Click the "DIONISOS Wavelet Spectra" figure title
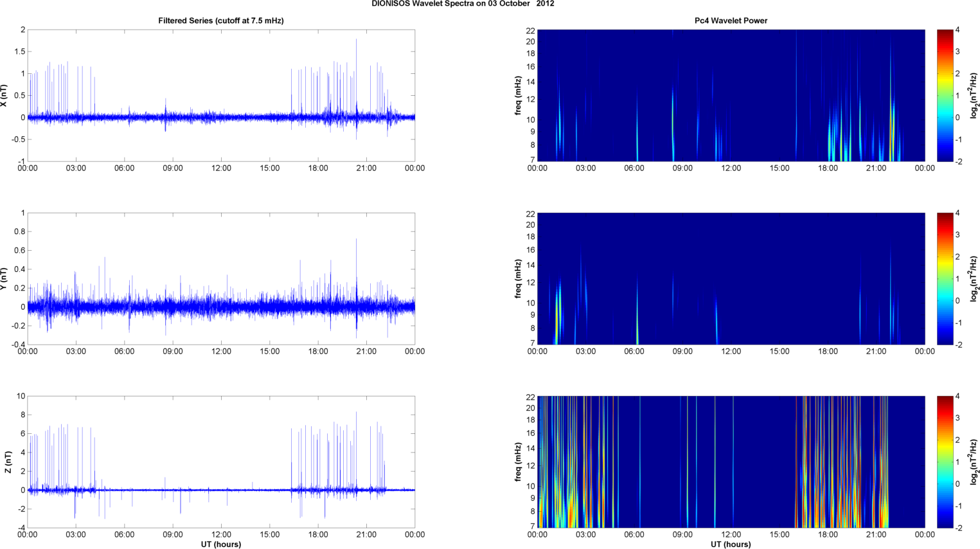This screenshot has width=980, height=549. tap(463, 4)
